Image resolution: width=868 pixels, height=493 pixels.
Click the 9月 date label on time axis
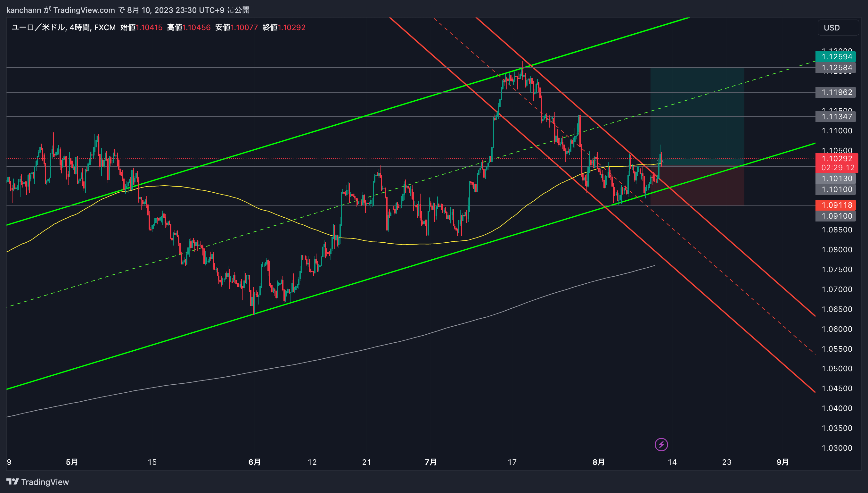(782, 462)
